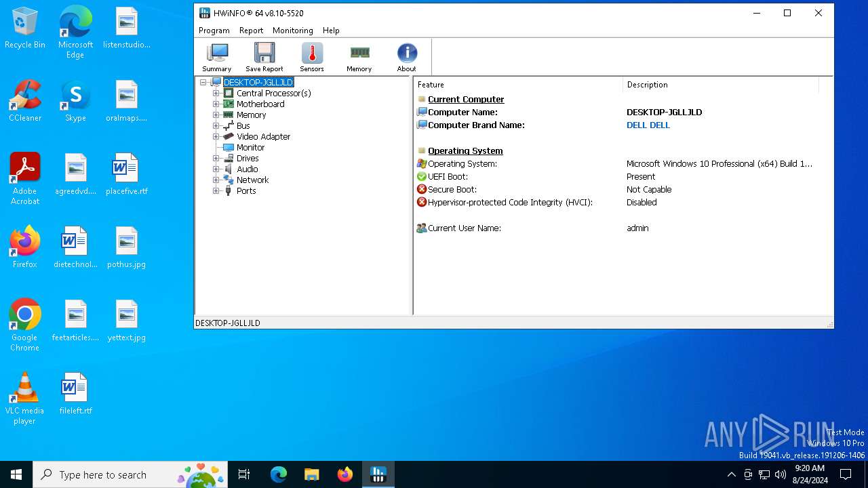
Task: Expand the Ports tree node
Action: click(x=216, y=191)
